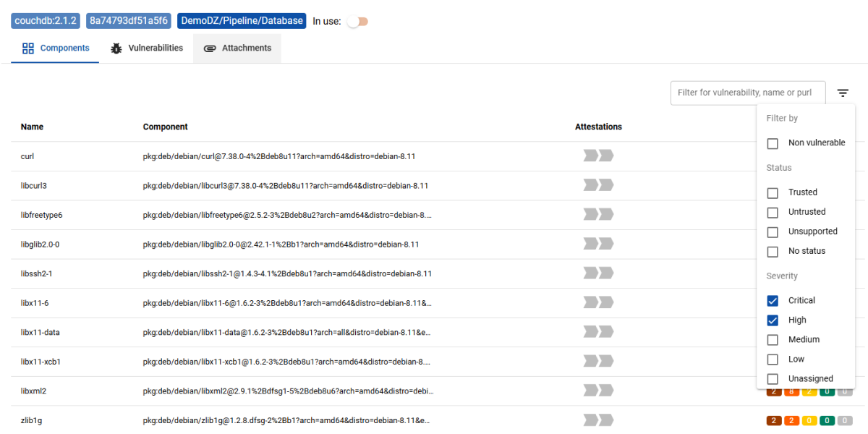The width and height of the screenshot is (868, 434).
Task: Click attestation chevrons icon for libx11-xcb1
Action: pyautogui.click(x=598, y=361)
